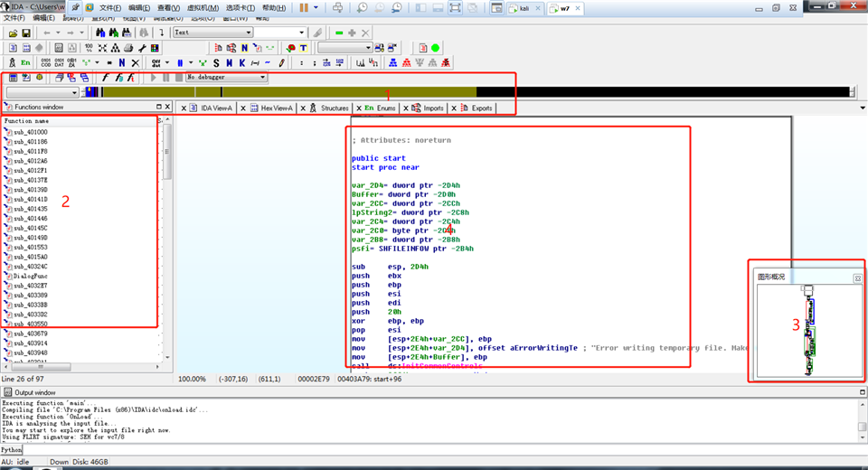
Task: Click Functions window vertical scrollbar
Action: coord(167,240)
